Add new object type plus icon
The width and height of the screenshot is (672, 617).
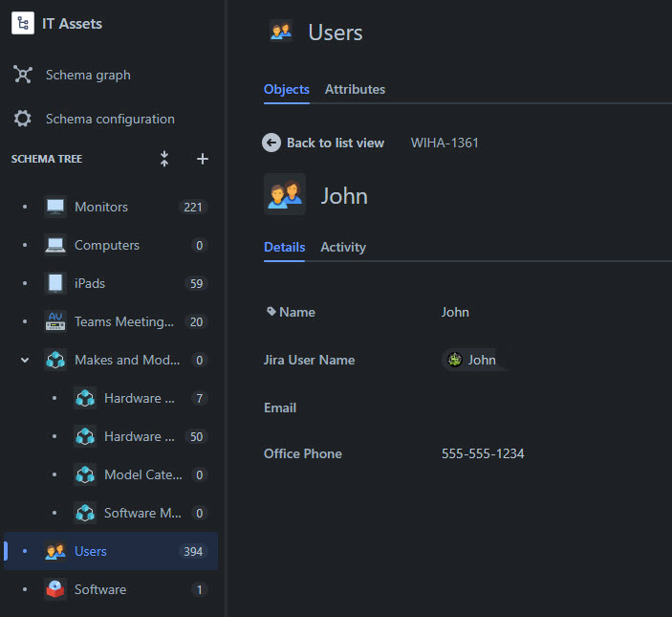[x=203, y=159]
